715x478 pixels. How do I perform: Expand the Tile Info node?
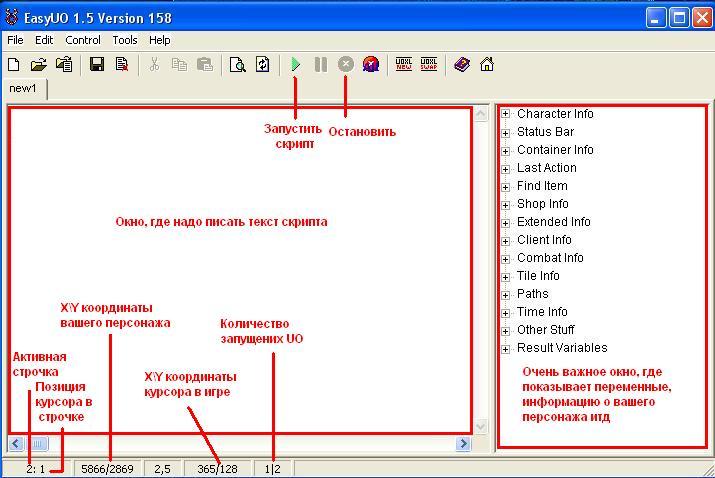(x=505, y=277)
